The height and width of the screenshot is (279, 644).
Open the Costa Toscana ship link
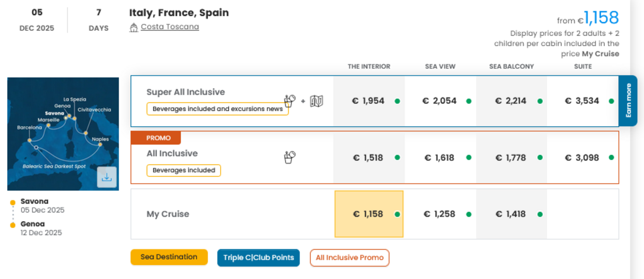pyautogui.click(x=170, y=27)
